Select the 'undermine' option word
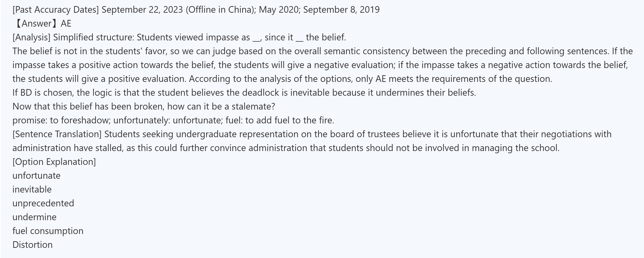Screen dimensions: 644x258 tap(35, 217)
